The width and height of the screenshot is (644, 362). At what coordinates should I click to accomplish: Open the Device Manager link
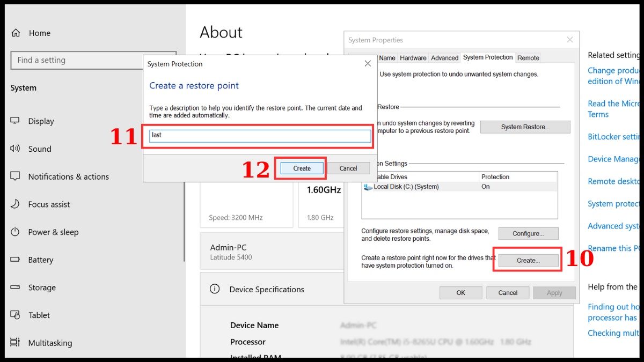pos(613,159)
